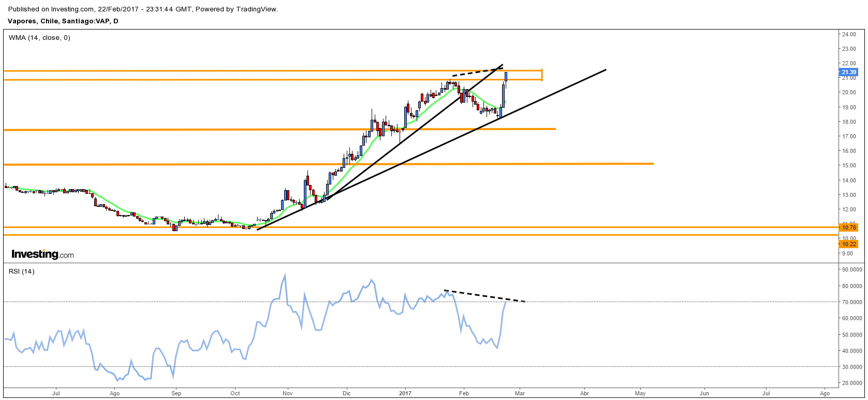Click the 17.00 price axis label
The width and height of the screenshot is (868, 400).
click(848, 136)
